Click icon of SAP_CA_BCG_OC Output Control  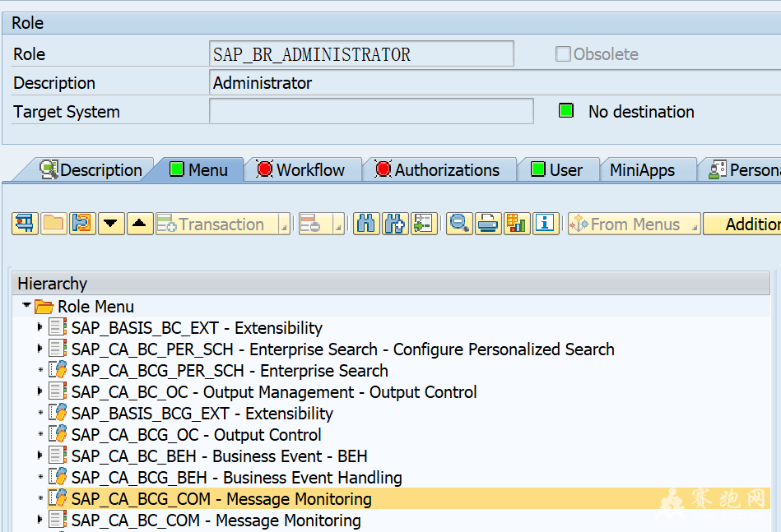[x=58, y=434]
